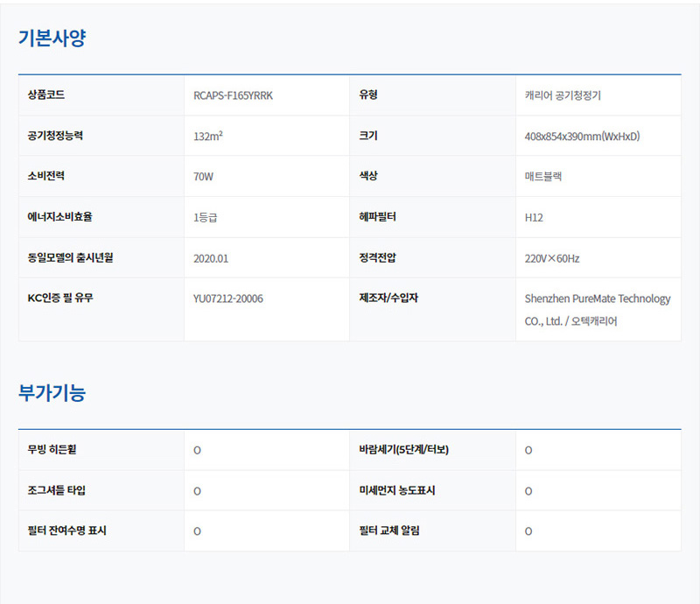The image size is (700, 604).
Task: Select the 매트블랙 color value
Action: click(x=543, y=176)
